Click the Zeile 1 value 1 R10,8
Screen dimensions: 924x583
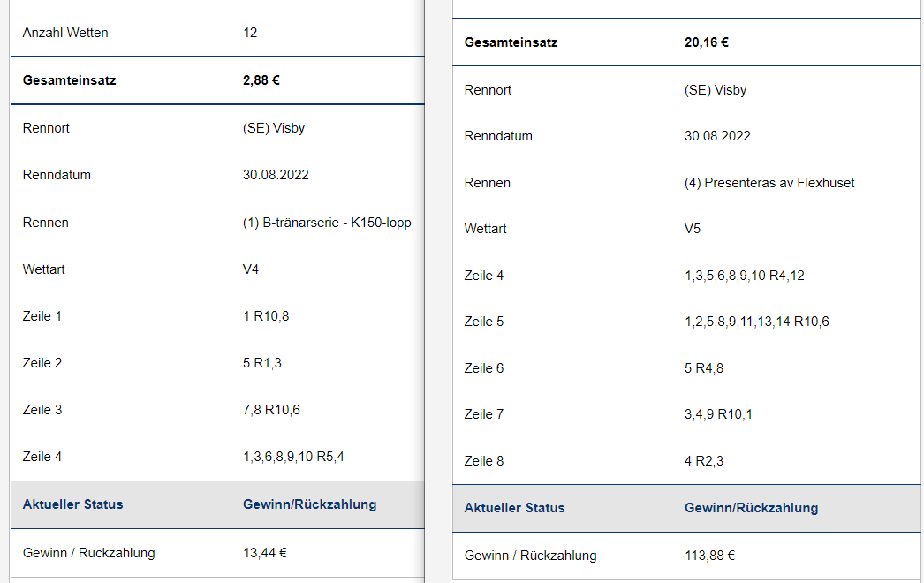(266, 316)
